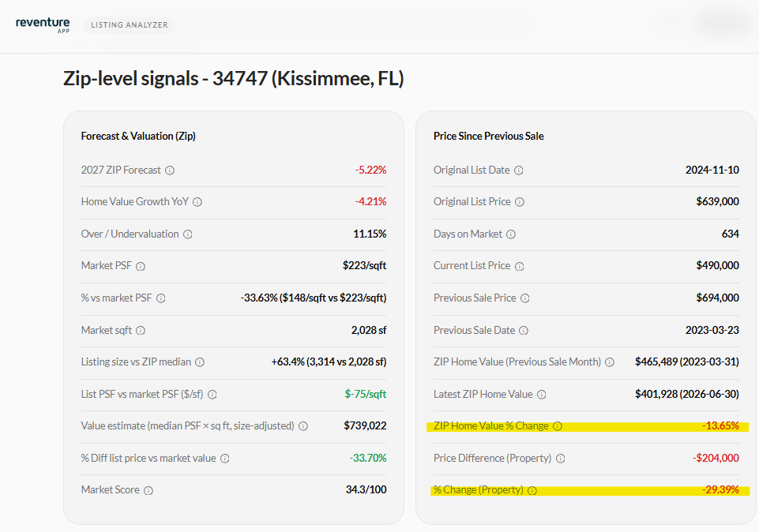Select the -4.21% growth value
This screenshot has width=759, height=532.
[x=370, y=202]
